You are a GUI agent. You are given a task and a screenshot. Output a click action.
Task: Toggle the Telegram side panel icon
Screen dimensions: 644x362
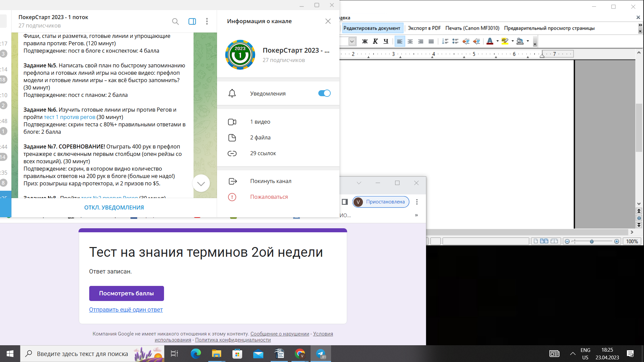click(192, 21)
